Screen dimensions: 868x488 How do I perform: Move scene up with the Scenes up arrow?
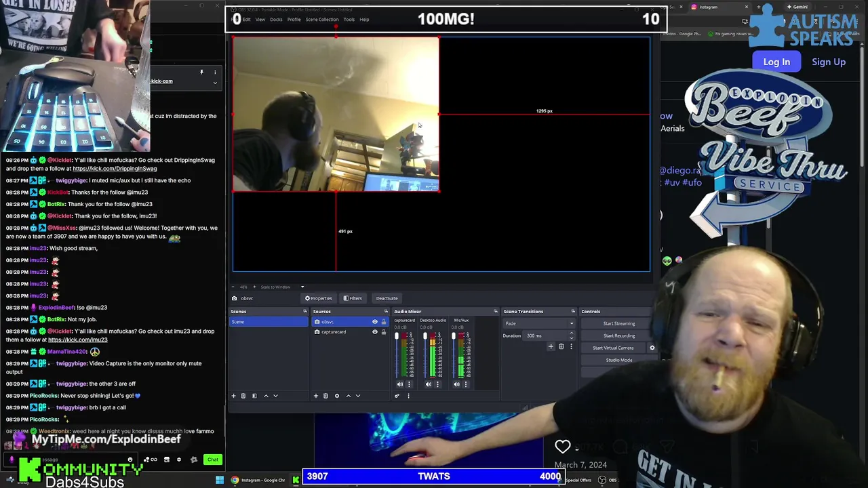pyautogui.click(x=266, y=396)
